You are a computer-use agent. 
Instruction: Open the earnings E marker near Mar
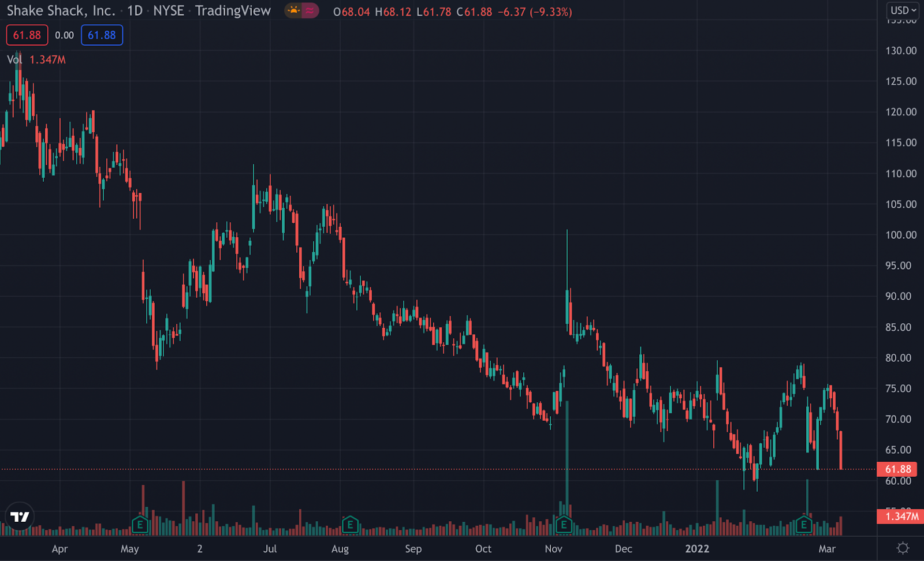(803, 525)
